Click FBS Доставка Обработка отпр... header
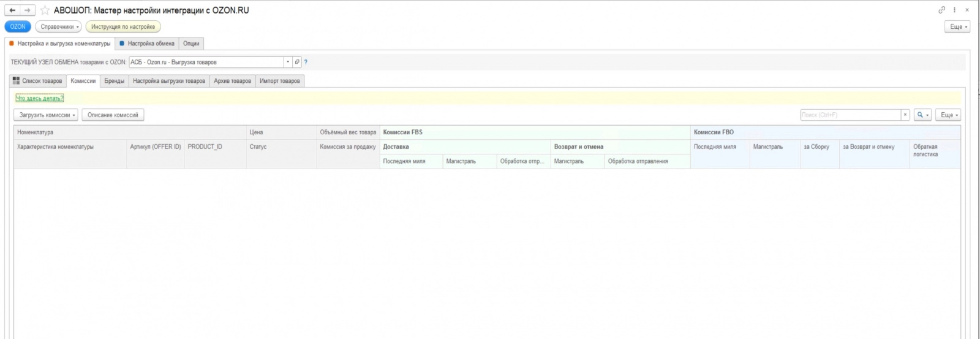 coord(524,161)
